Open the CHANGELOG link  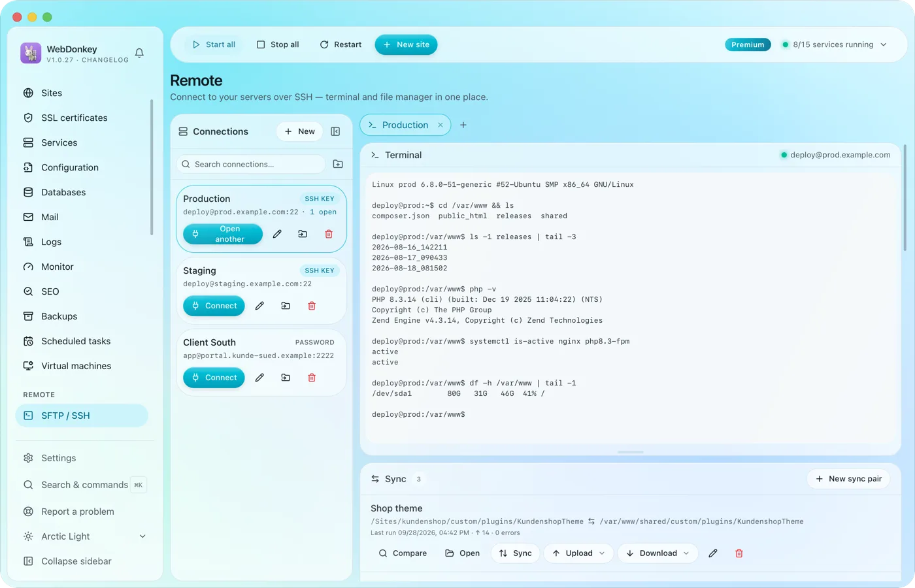[105, 60]
